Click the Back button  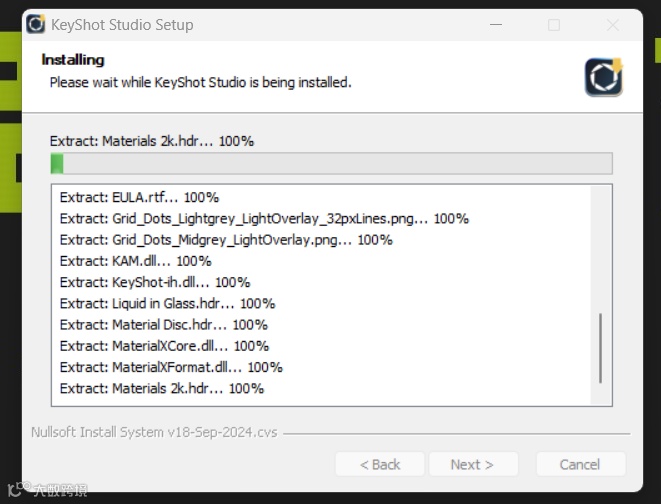tap(380, 464)
